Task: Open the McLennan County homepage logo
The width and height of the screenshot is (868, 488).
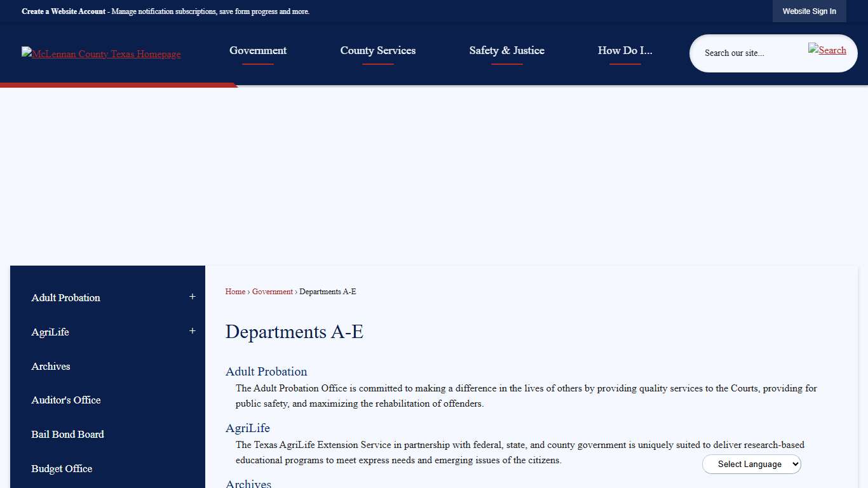Action: (100, 53)
